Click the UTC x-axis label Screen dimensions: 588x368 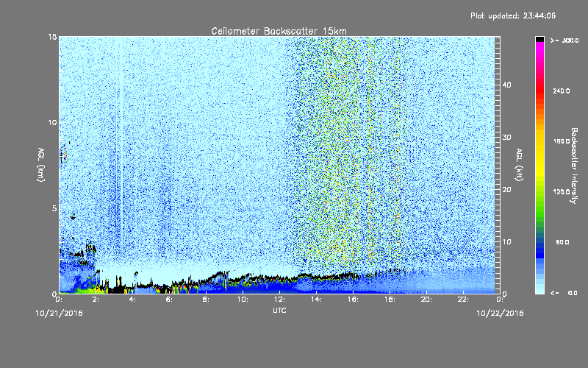point(279,311)
